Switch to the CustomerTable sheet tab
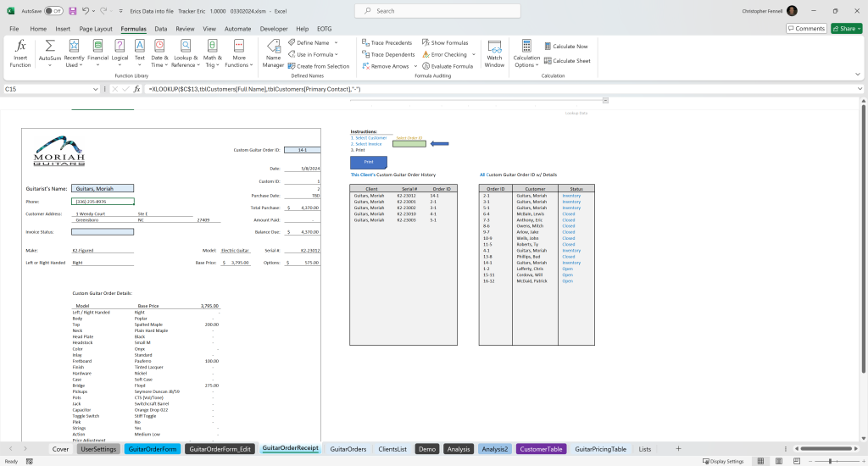 coord(541,449)
